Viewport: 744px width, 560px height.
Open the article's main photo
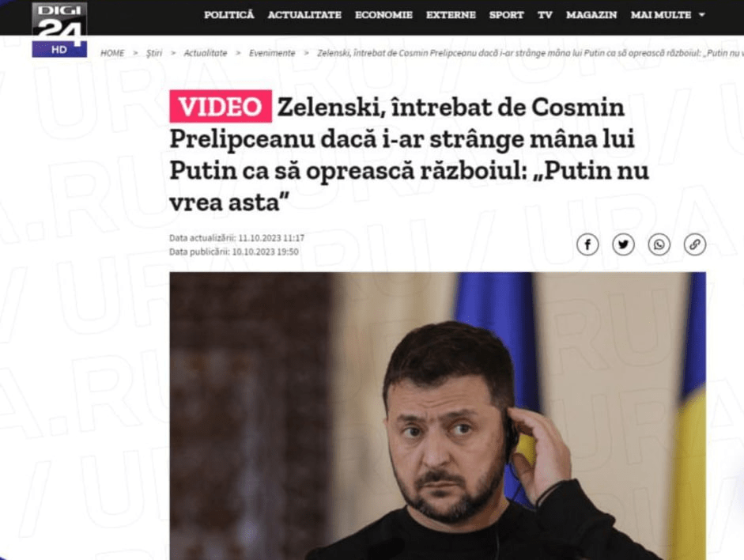(x=437, y=416)
